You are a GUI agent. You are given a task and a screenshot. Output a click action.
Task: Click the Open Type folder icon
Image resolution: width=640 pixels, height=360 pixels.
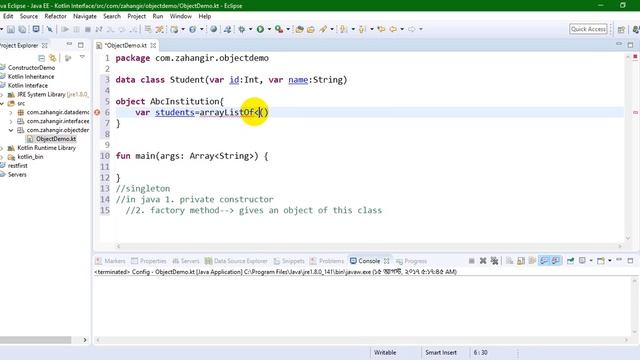click(x=300, y=29)
